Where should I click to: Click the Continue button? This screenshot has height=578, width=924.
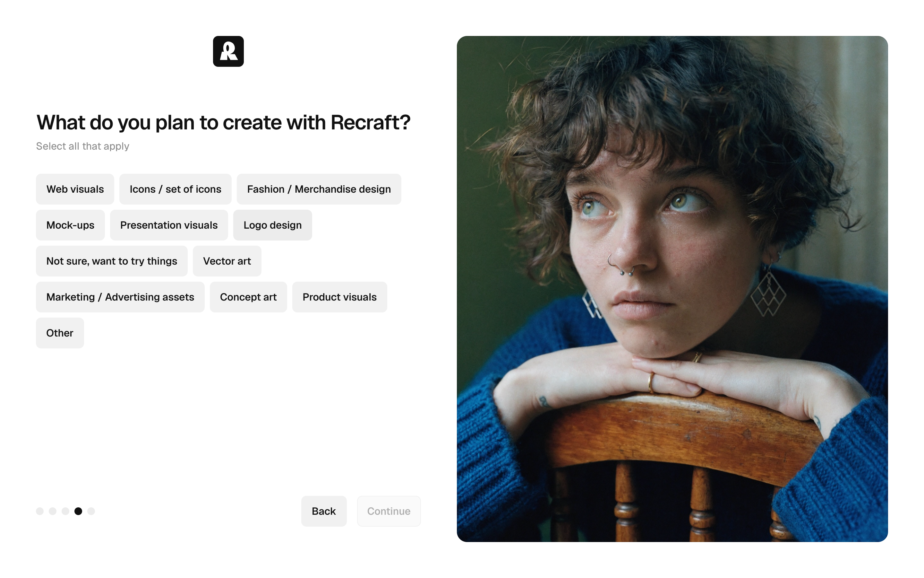tap(389, 511)
